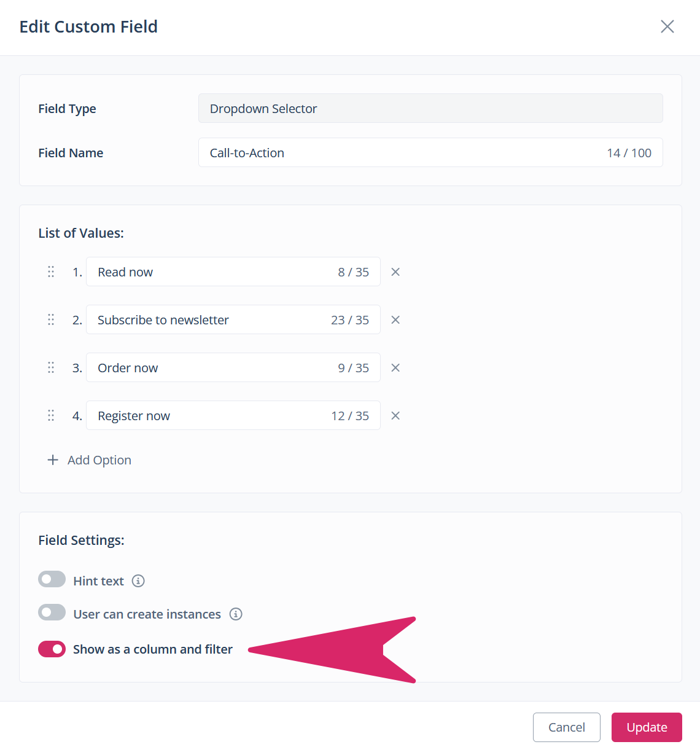The height and width of the screenshot is (747, 700).
Task: Click drag handle of 'Subscribe to newsletter' row
Action: point(51,319)
